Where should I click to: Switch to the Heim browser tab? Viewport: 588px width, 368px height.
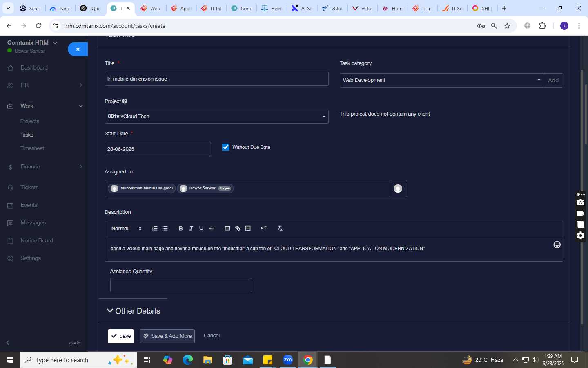272,8
